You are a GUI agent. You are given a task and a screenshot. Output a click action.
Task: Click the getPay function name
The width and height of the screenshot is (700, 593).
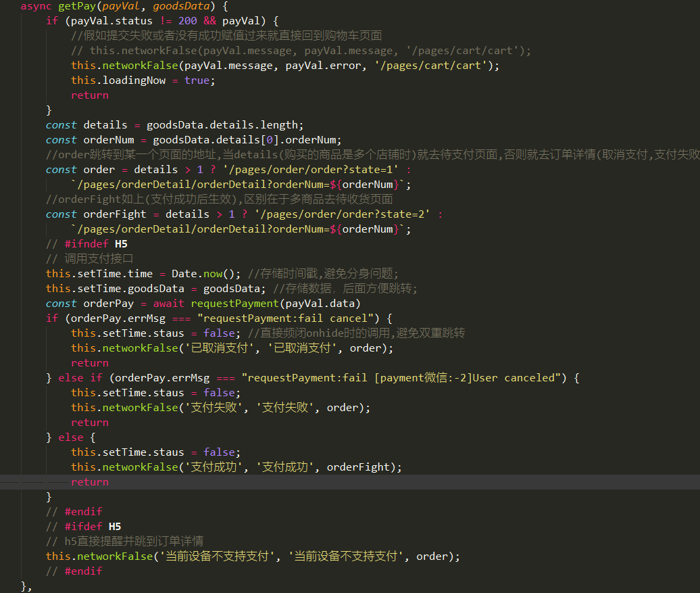(77, 6)
